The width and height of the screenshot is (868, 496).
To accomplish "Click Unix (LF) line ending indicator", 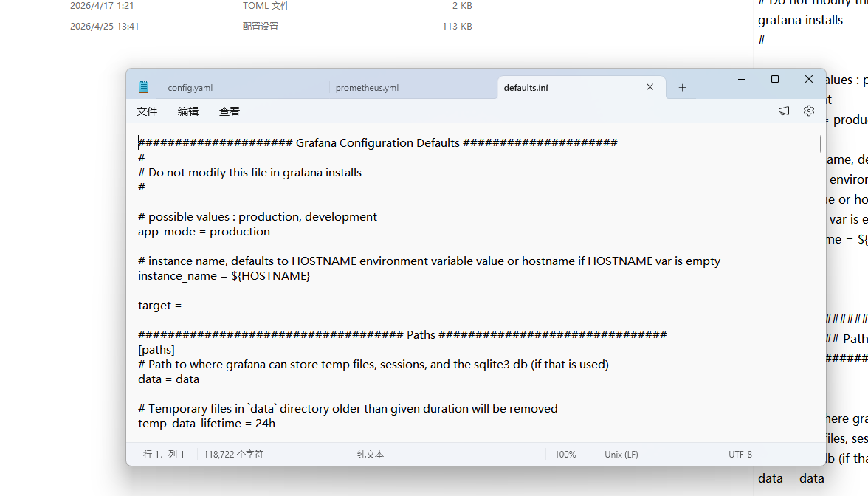I will pos(621,454).
